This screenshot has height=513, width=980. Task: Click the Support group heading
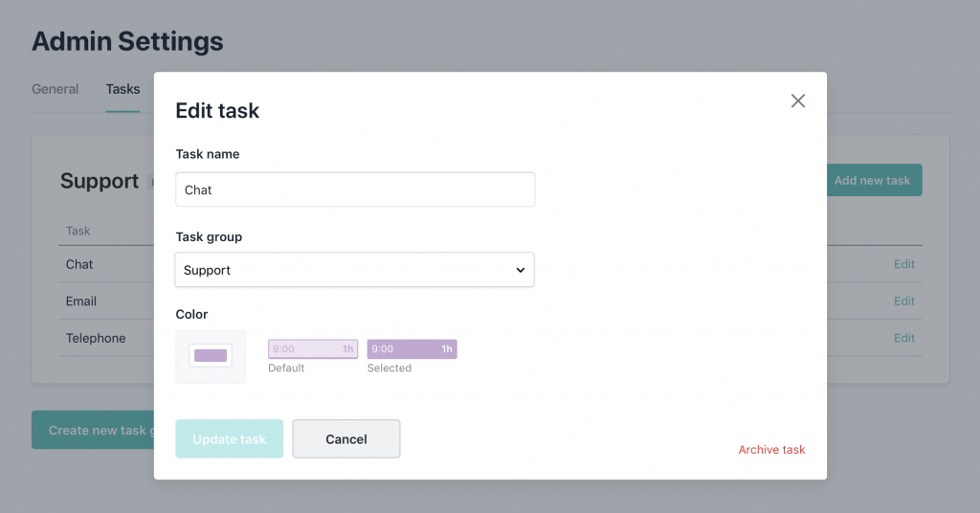100,181
